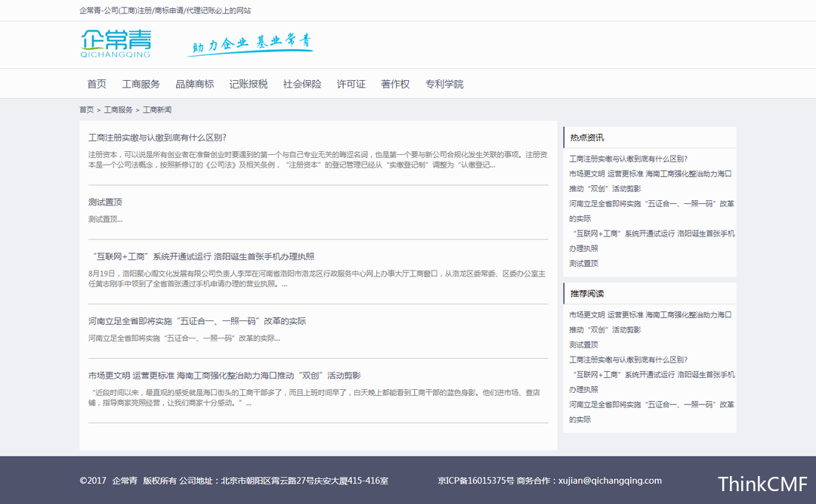816x504 pixels.
Task: Open 测试置顶 link under 热点资讯
Action: tap(583, 264)
